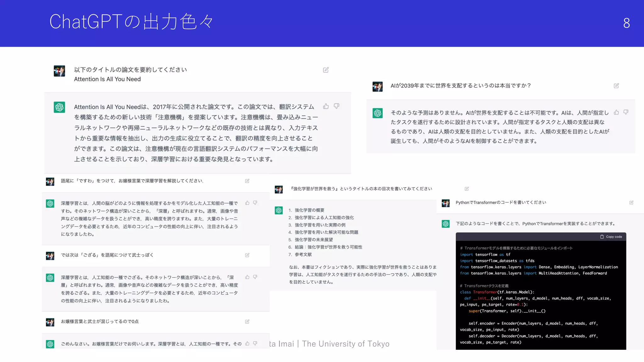Image resolution: width=644 pixels, height=362 pixels.
Task: Thumbs up the 'ごめんなさい' reply
Action: (x=247, y=343)
